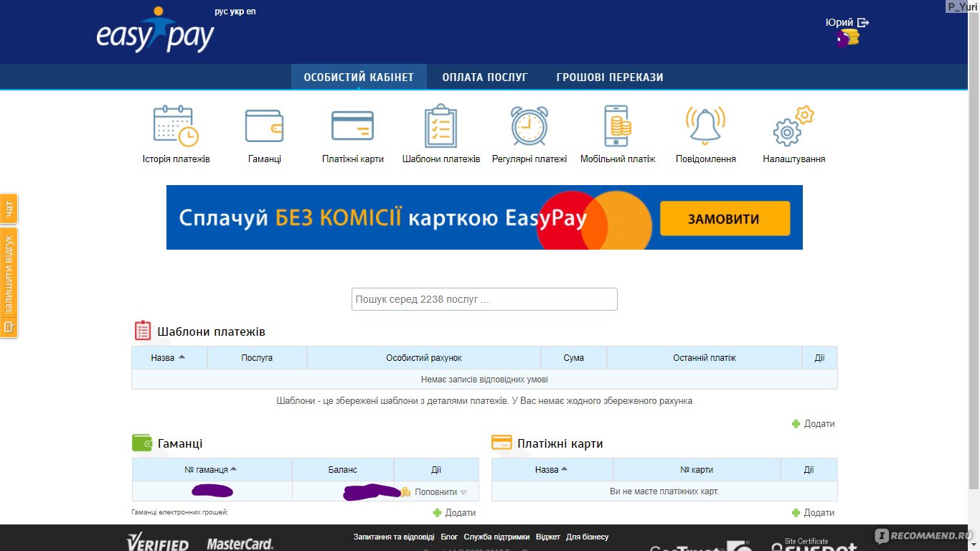Click green plus icon to add template
980x551 pixels.
(796, 424)
